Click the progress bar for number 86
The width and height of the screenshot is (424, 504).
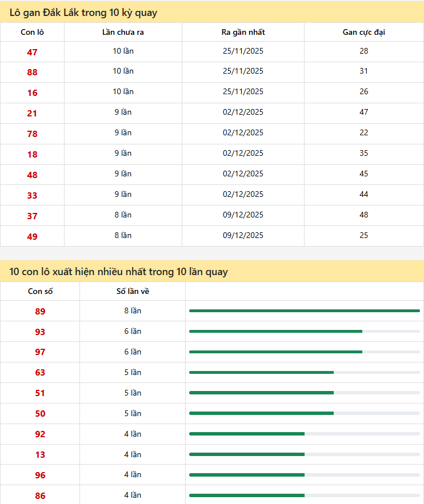[x=304, y=495]
